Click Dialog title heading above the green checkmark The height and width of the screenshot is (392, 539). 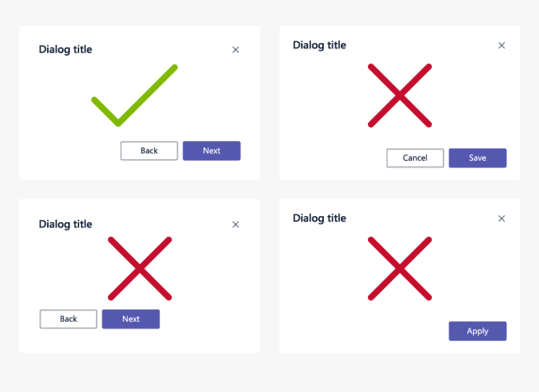65,50
